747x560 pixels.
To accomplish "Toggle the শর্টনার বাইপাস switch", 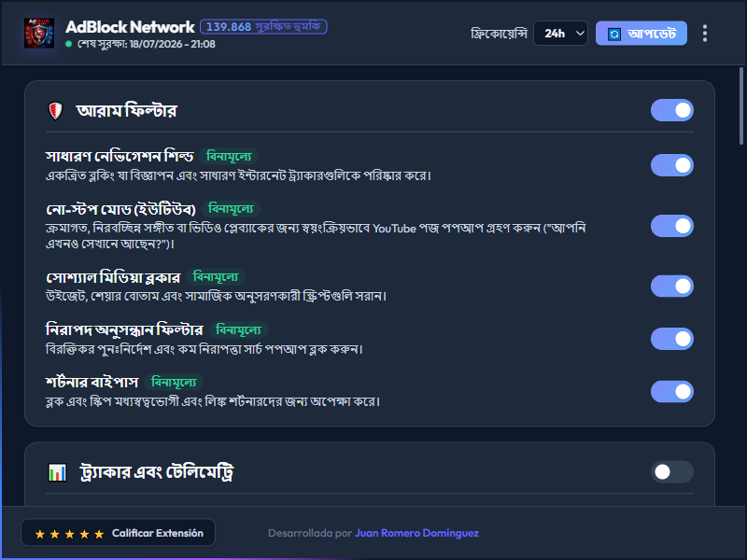I will [x=671, y=391].
